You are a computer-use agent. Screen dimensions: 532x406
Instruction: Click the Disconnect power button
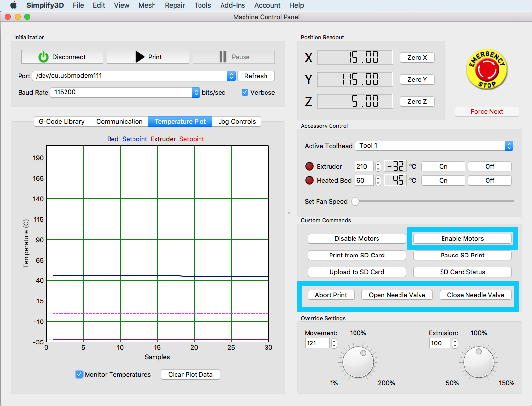click(x=62, y=57)
